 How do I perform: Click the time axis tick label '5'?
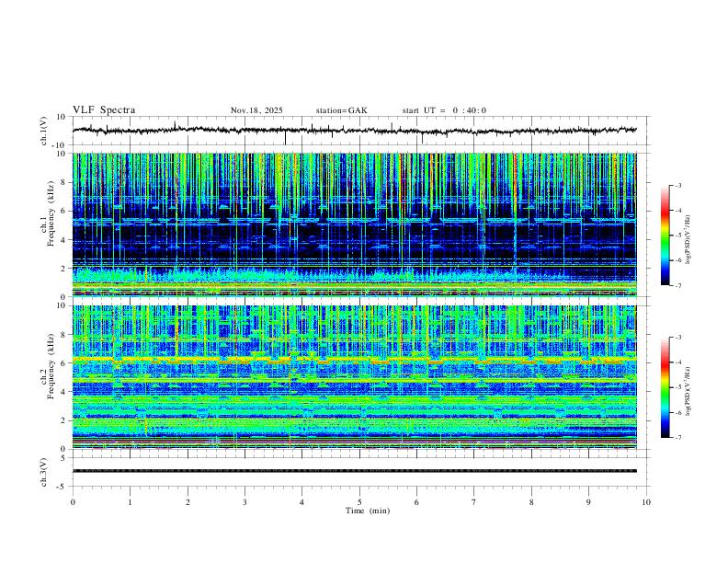(359, 502)
